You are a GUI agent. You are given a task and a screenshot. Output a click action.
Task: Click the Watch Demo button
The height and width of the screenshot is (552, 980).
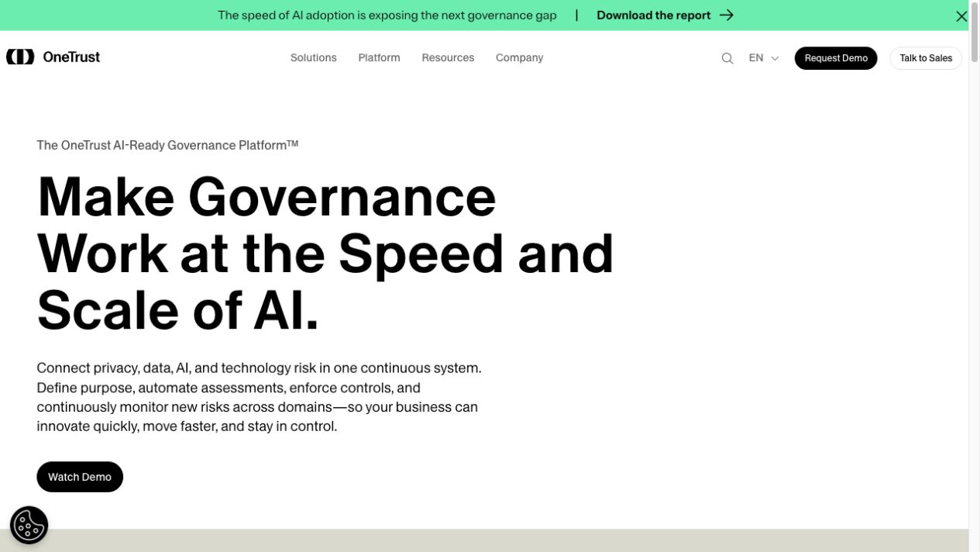(x=80, y=477)
